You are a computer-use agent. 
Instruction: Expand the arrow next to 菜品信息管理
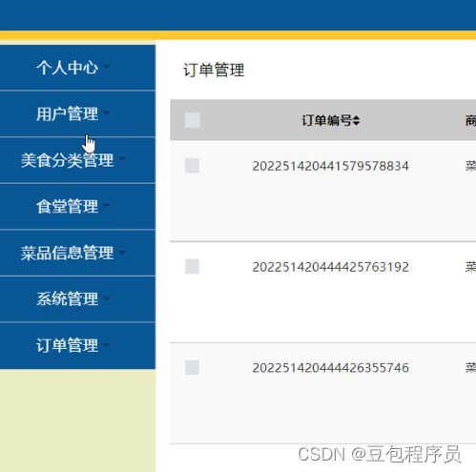[x=122, y=253]
